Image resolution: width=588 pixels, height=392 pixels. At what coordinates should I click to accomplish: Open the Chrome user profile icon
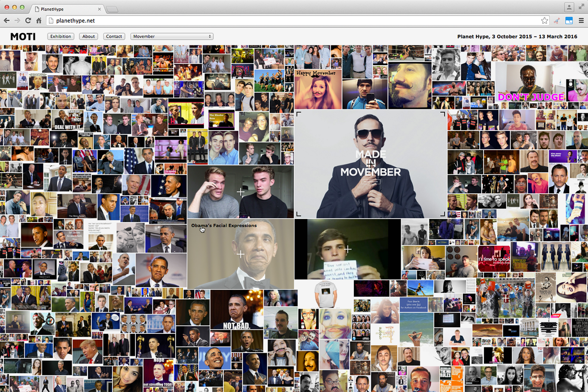[x=569, y=7]
